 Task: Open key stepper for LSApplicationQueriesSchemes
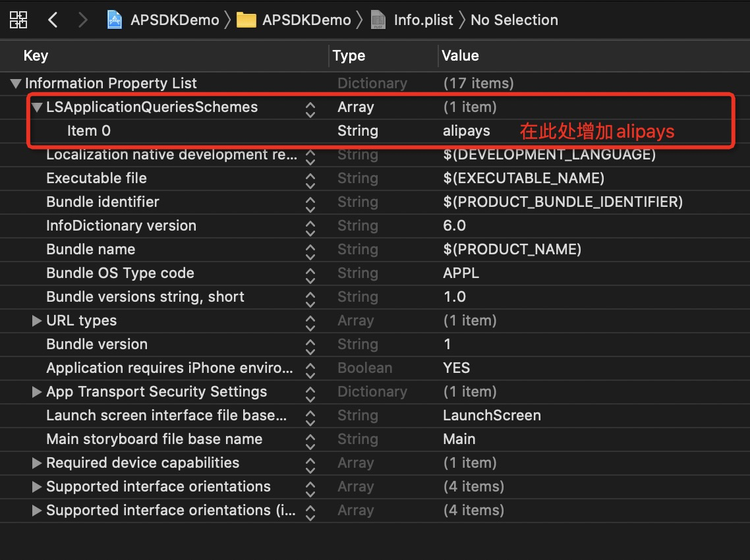(310, 110)
